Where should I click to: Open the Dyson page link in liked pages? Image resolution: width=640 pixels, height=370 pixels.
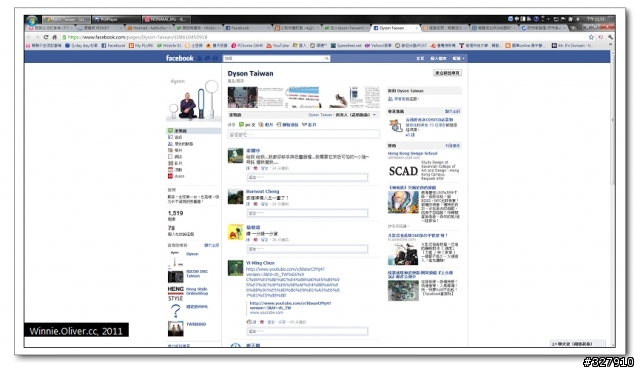(x=192, y=254)
